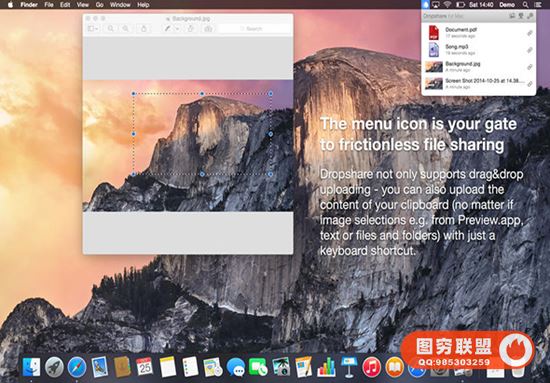Screen dimensions: 550x383
Task: Copy link for Document.pdf upload
Action: coord(530,33)
